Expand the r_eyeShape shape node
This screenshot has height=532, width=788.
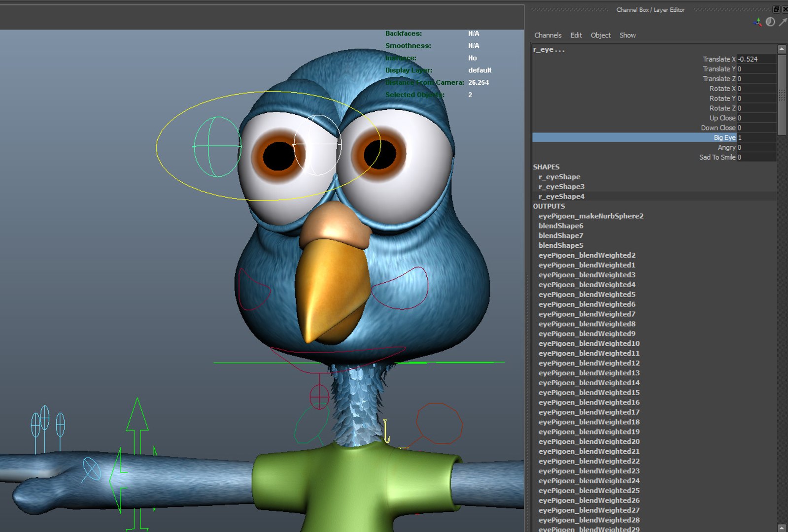tap(559, 177)
